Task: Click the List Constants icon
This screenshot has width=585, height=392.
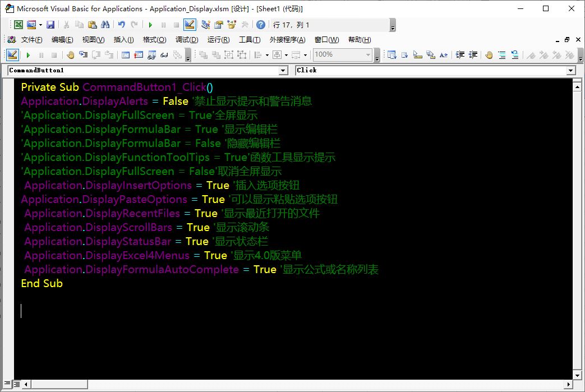Action: pos(405,55)
